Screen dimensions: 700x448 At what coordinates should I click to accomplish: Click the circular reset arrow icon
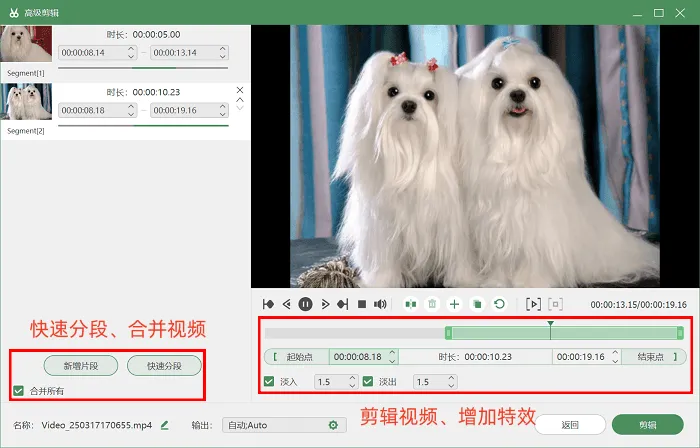pyautogui.click(x=500, y=304)
